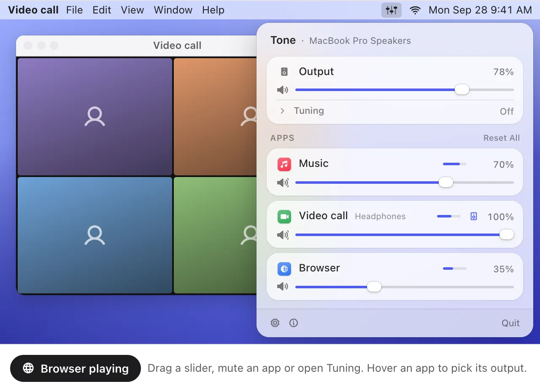Quit the Tone app
The height and width of the screenshot is (392, 540).
click(510, 323)
